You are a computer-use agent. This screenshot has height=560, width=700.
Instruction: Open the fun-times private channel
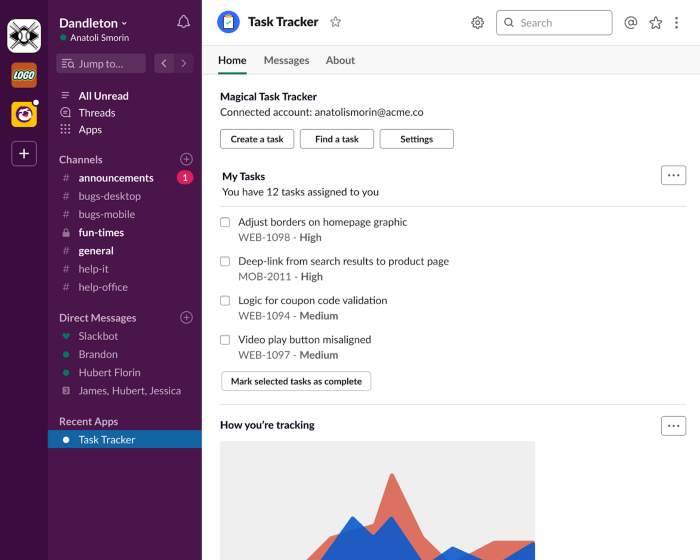coord(101,233)
